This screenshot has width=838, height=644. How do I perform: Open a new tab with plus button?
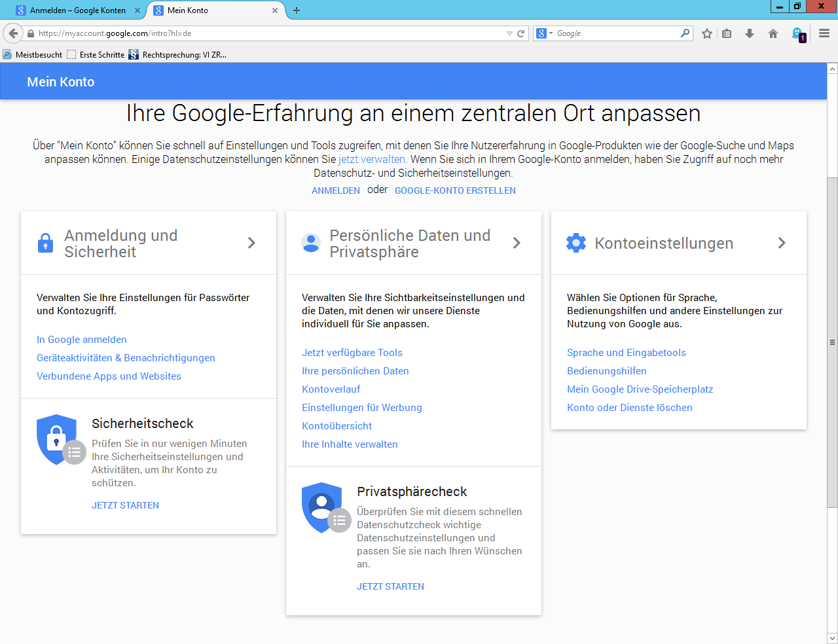(x=297, y=10)
